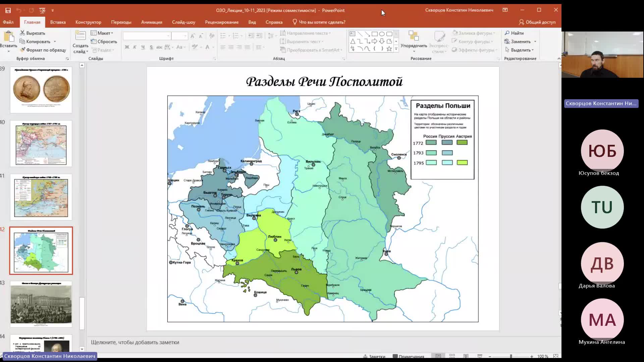Click the Find (Найти) magnifier button
644x362 pixels.
coord(514,33)
